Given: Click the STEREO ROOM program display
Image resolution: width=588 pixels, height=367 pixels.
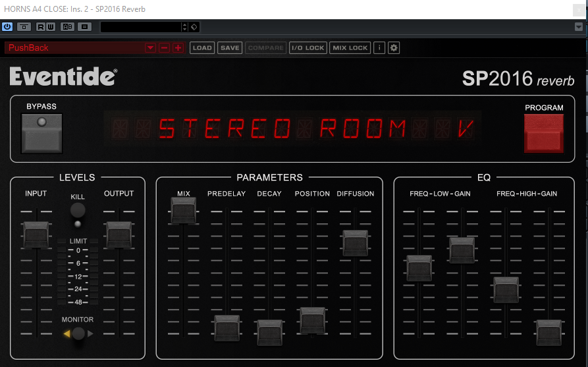Looking at the screenshot, I should click(x=292, y=128).
